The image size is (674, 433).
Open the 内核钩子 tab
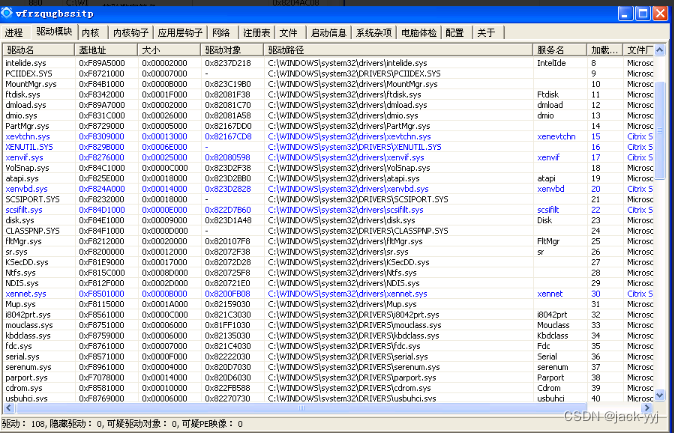pos(131,33)
